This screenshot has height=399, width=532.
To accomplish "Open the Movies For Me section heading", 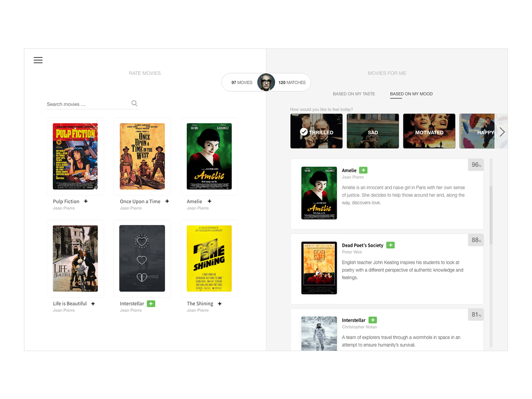I will click(387, 73).
